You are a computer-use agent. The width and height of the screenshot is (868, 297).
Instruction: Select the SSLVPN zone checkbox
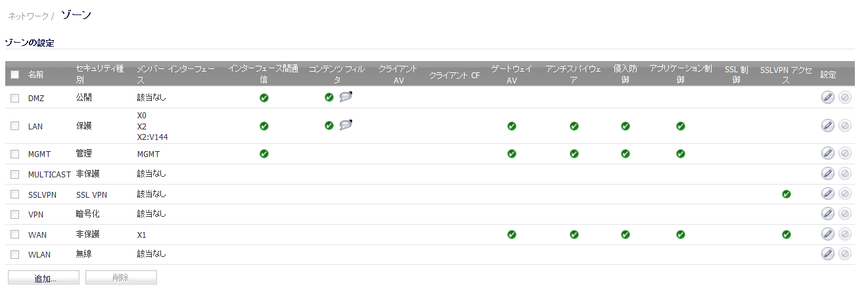tap(14, 194)
